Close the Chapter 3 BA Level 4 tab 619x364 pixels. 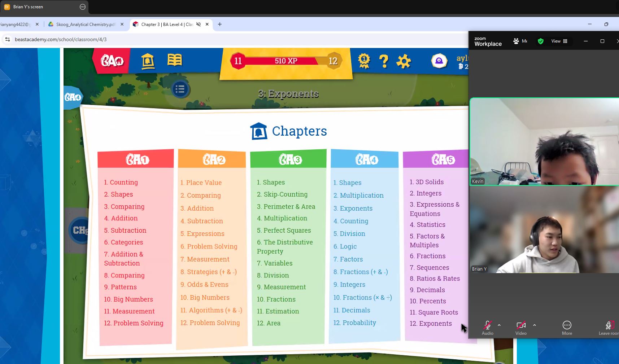(x=207, y=24)
